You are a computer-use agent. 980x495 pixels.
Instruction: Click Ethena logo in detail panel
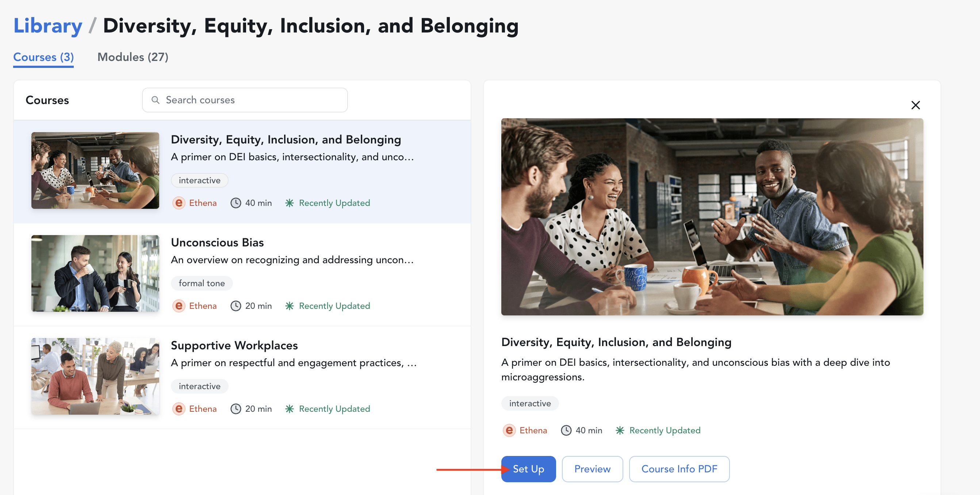pos(509,430)
